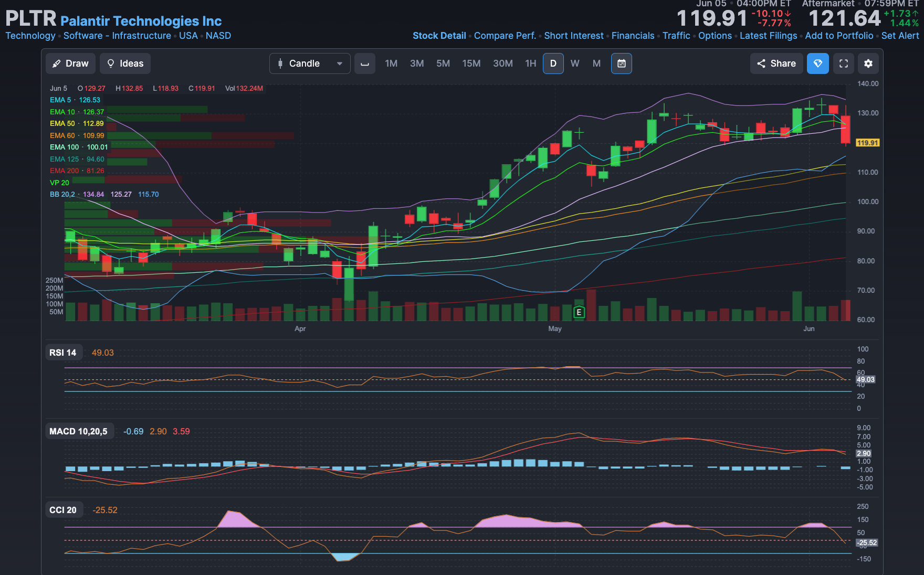Viewport: 924px width, 575px height.
Task: Go to Short Interest page
Action: coord(574,36)
